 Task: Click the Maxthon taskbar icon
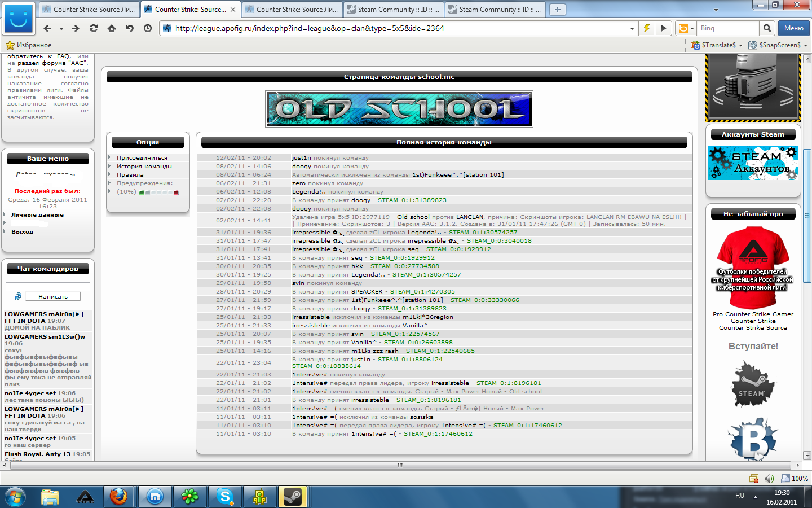(155, 497)
